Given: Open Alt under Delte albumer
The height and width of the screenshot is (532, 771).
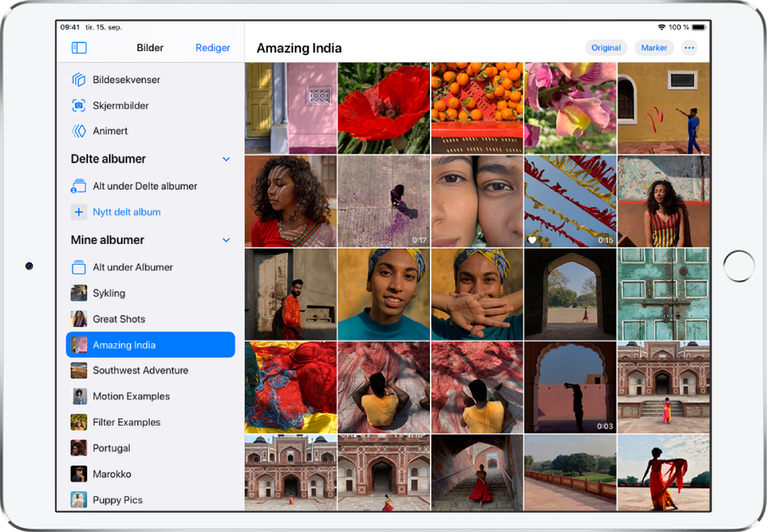Looking at the screenshot, I should (x=138, y=186).
